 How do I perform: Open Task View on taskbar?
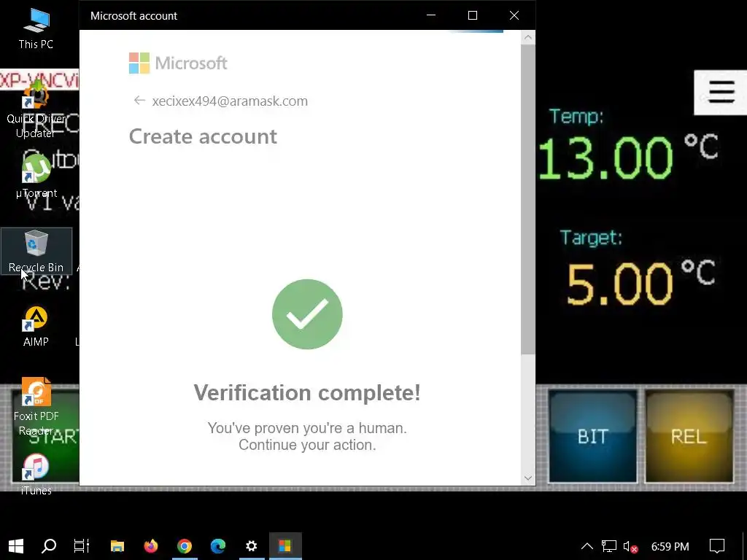[82, 545]
